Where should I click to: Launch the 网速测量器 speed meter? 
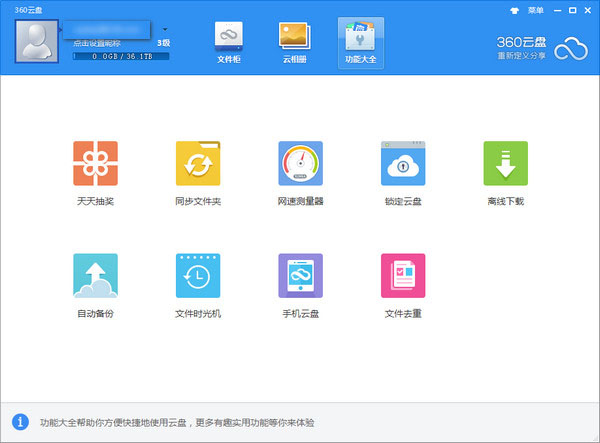(x=300, y=163)
